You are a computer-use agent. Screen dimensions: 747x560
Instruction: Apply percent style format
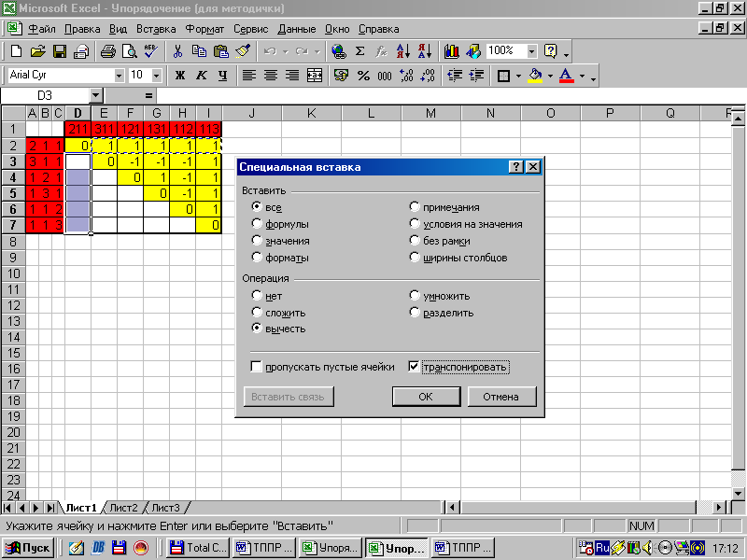tap(363, 76)
